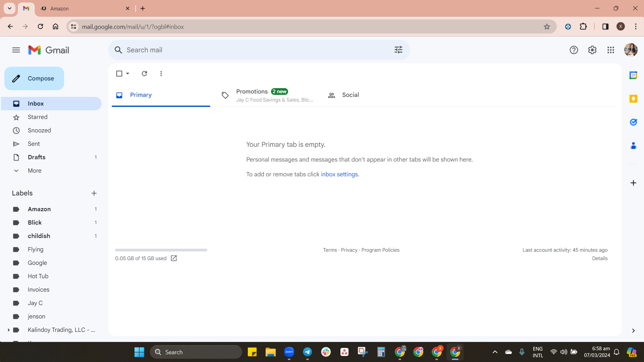This screenshot has width=644, height=362.
Task: Open Gmail Settings gear icon
Action: click(592, 50)
